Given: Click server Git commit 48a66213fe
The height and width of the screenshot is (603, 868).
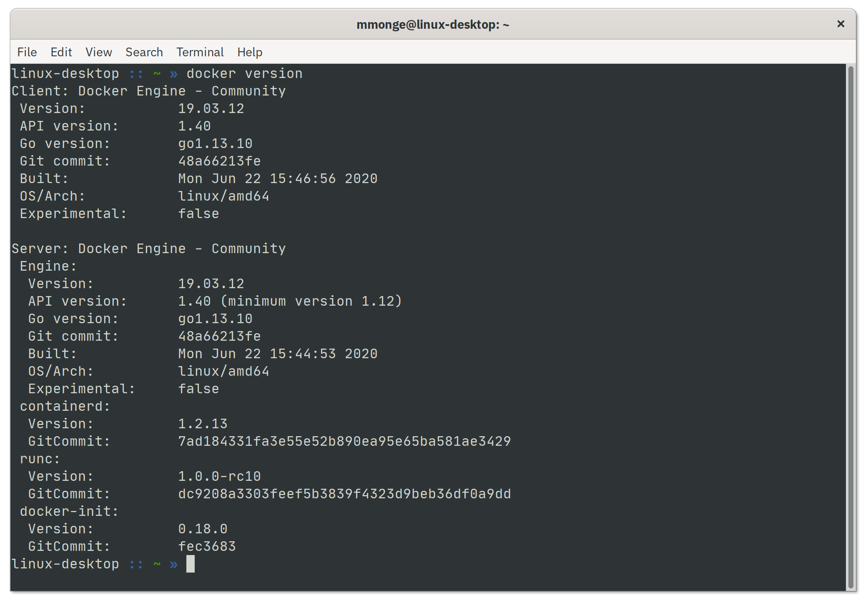Looking at the screenshot, I should point(219,337).
